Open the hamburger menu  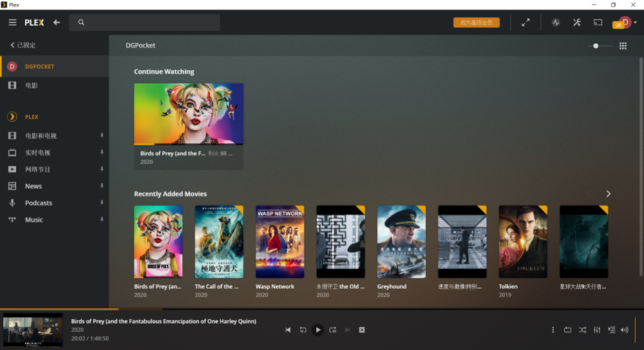tap(12, 22)
